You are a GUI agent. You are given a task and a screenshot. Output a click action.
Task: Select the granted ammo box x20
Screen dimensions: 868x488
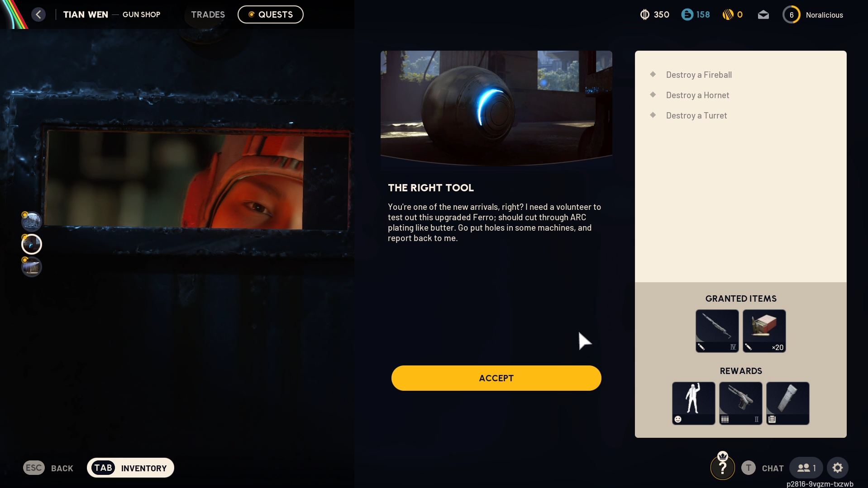tap(764, 331)
